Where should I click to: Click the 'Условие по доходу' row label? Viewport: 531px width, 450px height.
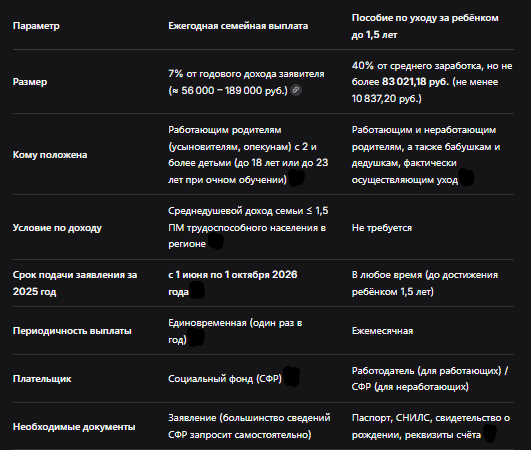[x=57, y=228]
